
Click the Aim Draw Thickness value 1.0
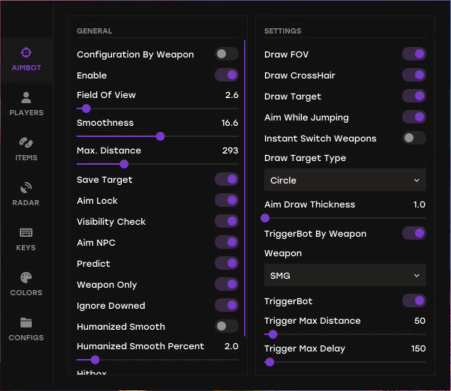[419, 204]
